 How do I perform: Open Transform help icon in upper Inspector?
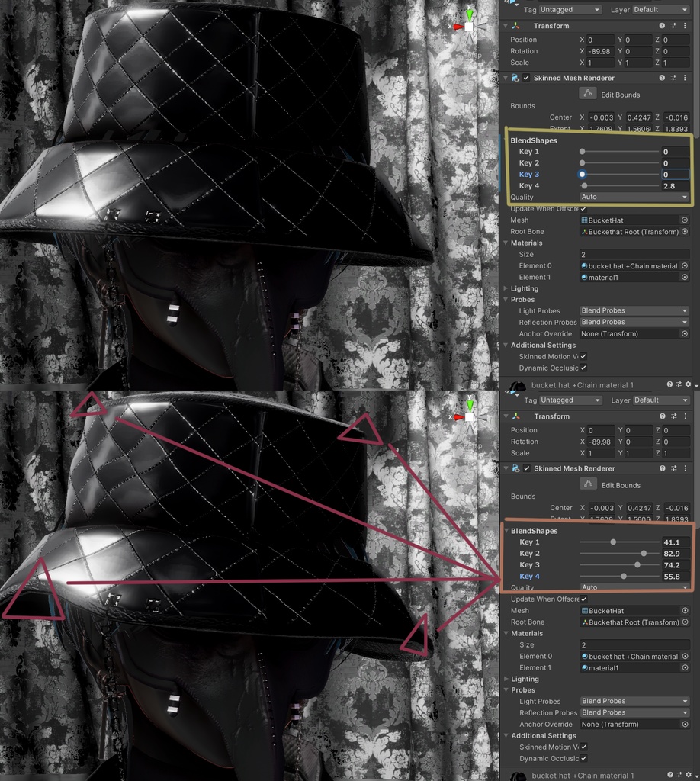click(x=662, y=25)
